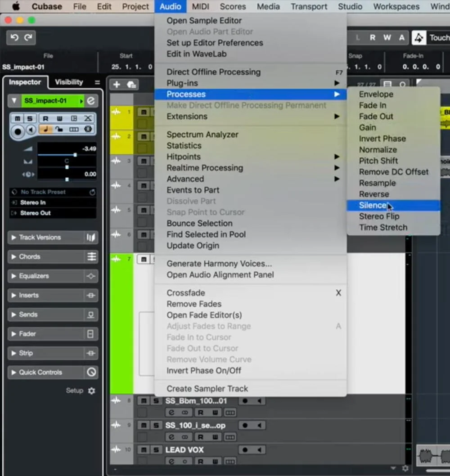
Task: Click the musical timebase note icon
Action: [x=46, y=129]
